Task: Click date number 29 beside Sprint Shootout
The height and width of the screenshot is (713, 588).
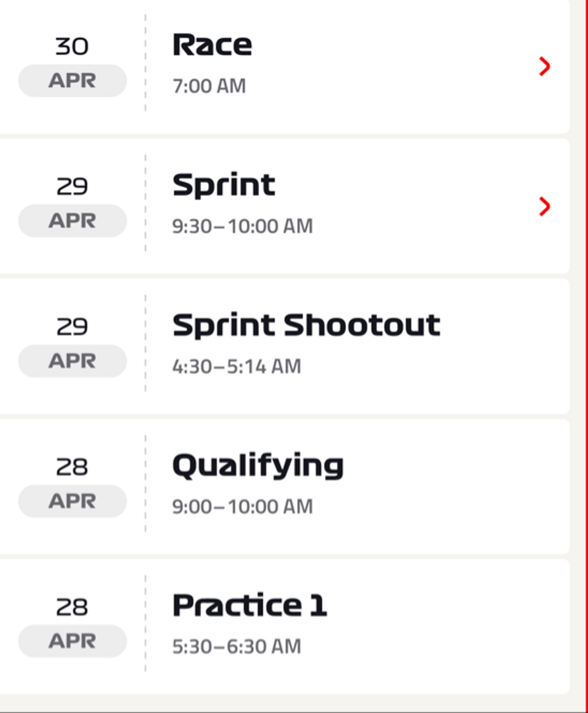Action: 72,327
